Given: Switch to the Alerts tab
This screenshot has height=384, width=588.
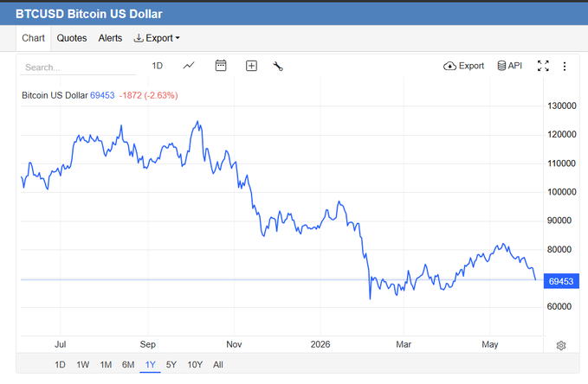Looking at the screenshot, I should (110, 38).
